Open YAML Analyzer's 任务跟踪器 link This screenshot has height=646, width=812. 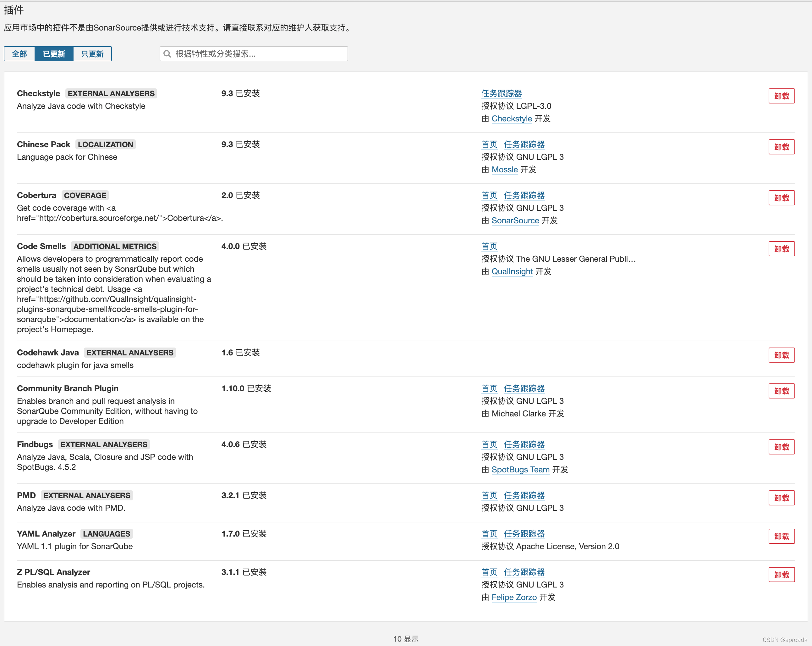[x=524, y=534]
